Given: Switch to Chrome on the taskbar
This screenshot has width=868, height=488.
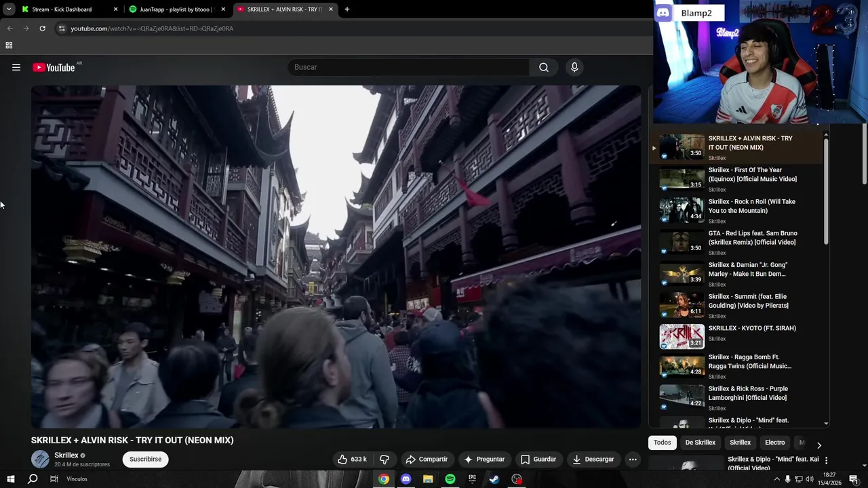Looking at the screenshot, I should pyautogui.click(x=384, y=479).
